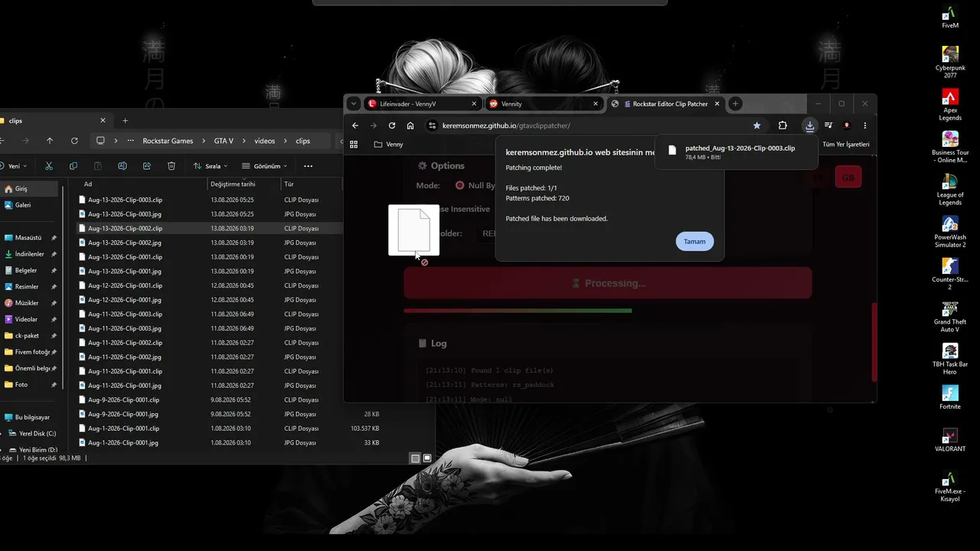This screenshot has width=980, height=551.
Task: Open the Venny bookmark folder
Action: pos(388,144)
